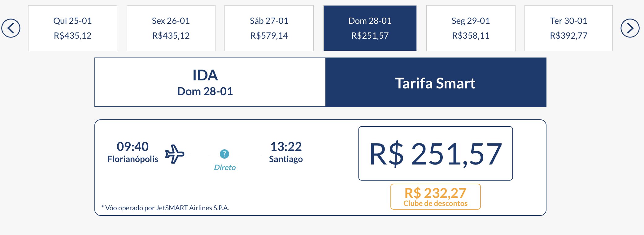Image resolution: width=644 pixels, height=235 pixels.
Task: Click the 13:22 arrival time
Action: pyautogui.click(x=286, y=147)
